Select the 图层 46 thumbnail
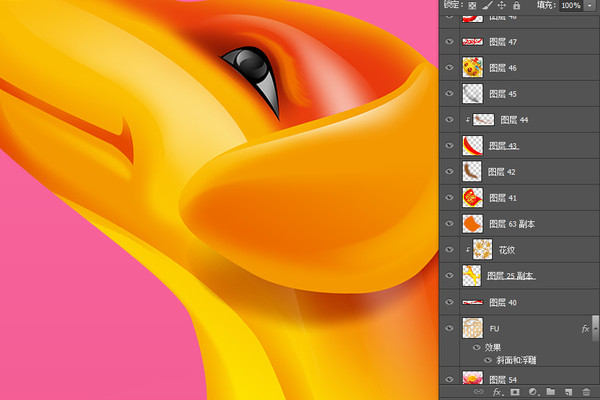 pos(472,67)
